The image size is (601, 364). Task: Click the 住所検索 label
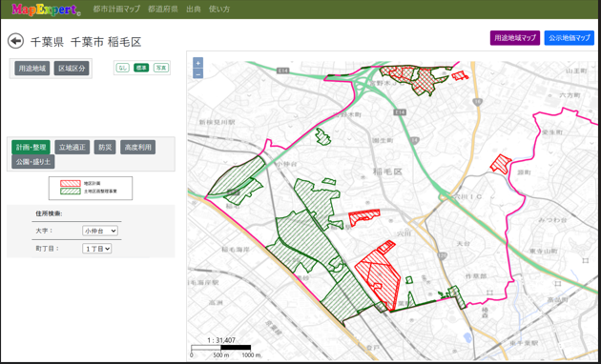(49, 213)
